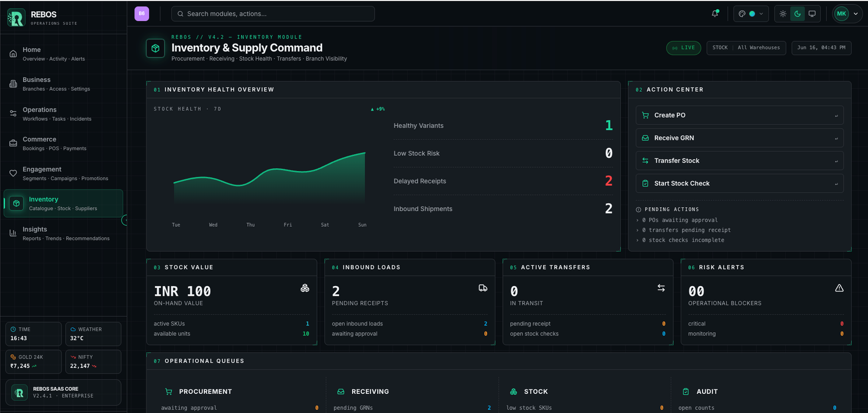Open the Business section building icon
The height and width of the screenshot is (413, 868).
point(13,84)
